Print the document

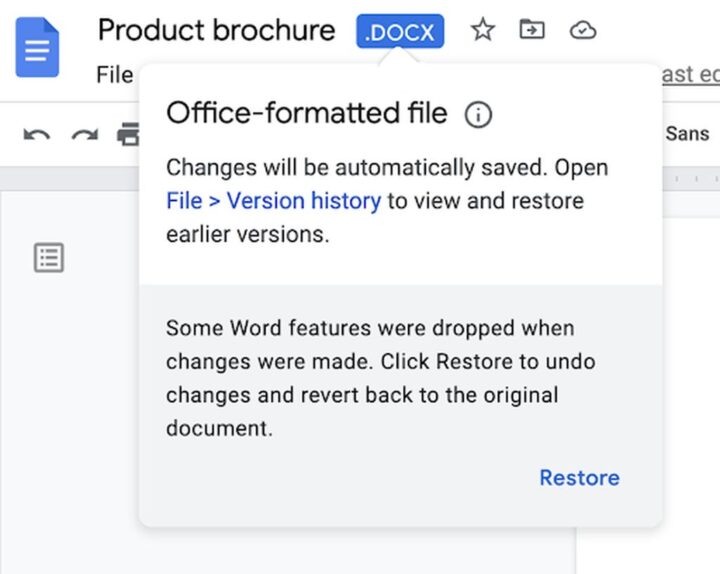(127, 134)
